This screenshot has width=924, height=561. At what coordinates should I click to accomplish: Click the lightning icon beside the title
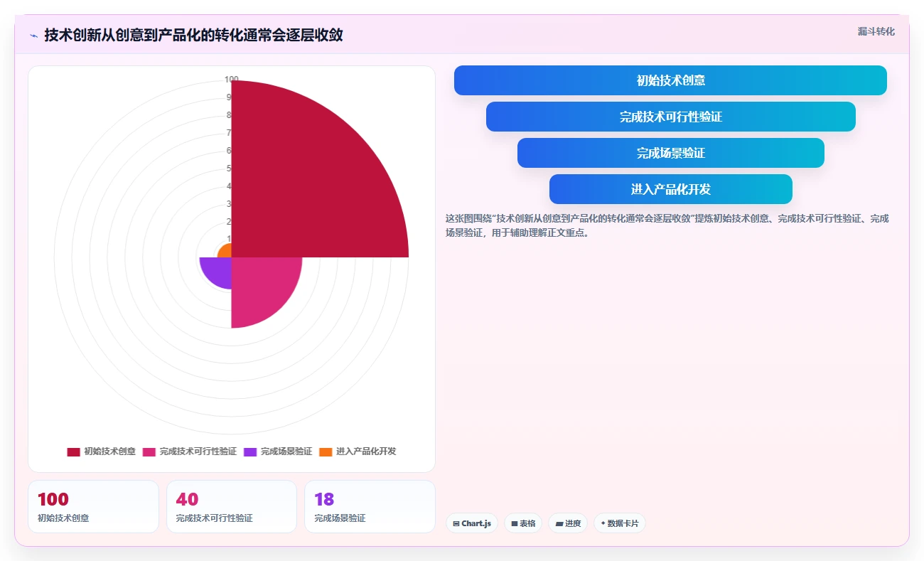pos(34,36)
